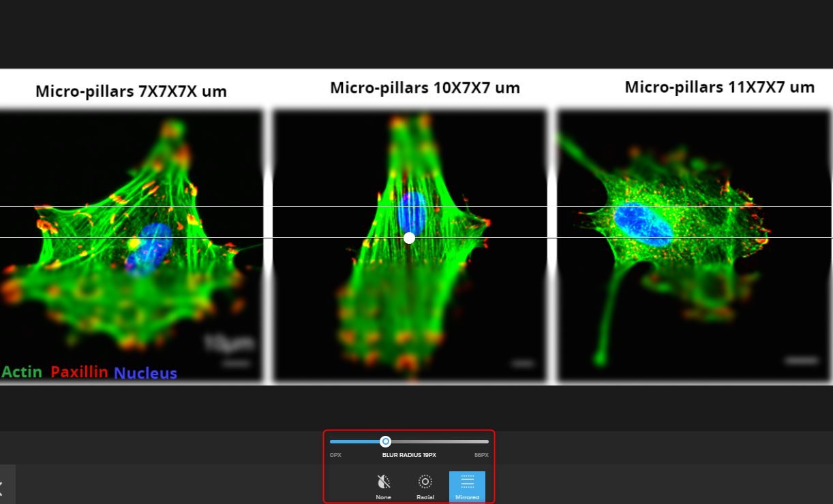Click the "Micro-pillars 11X7X7 um" heading
Screen dimensions: 833x504
(719, 87)
